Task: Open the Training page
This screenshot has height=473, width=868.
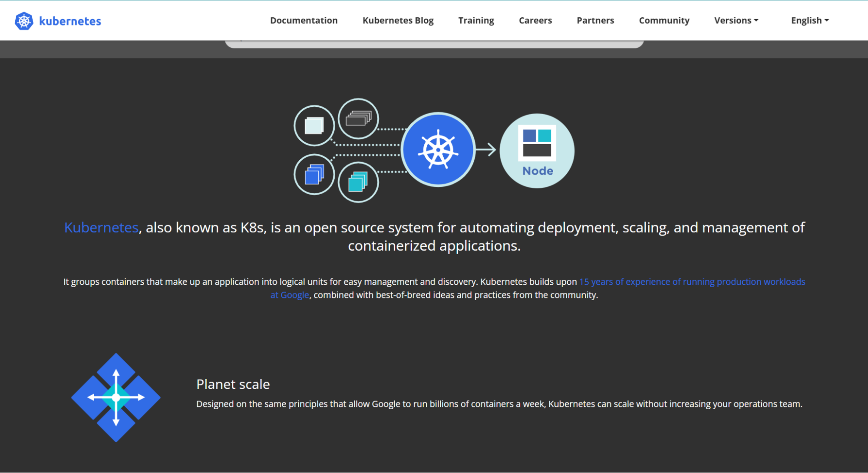Action: [x=476, y=20]
